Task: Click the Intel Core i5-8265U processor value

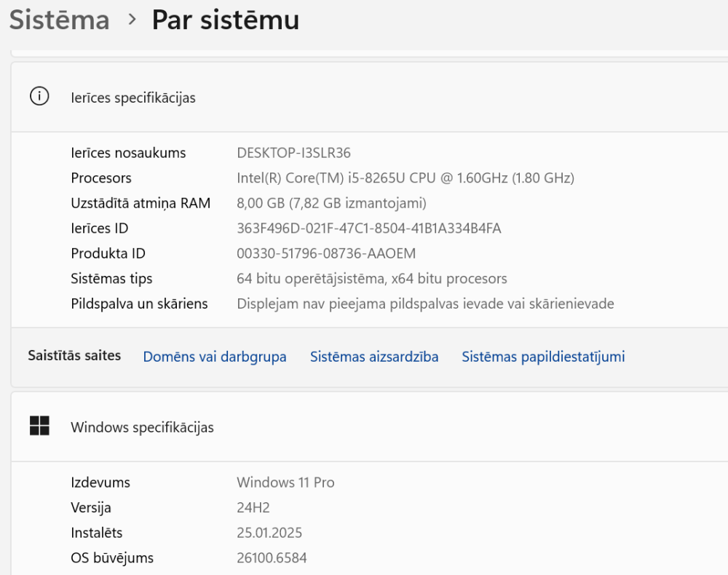Action: (405, 178)
